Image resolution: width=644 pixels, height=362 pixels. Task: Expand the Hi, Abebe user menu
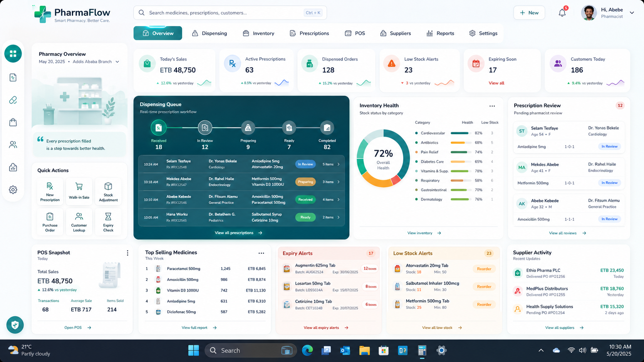(x=608, y=13)
